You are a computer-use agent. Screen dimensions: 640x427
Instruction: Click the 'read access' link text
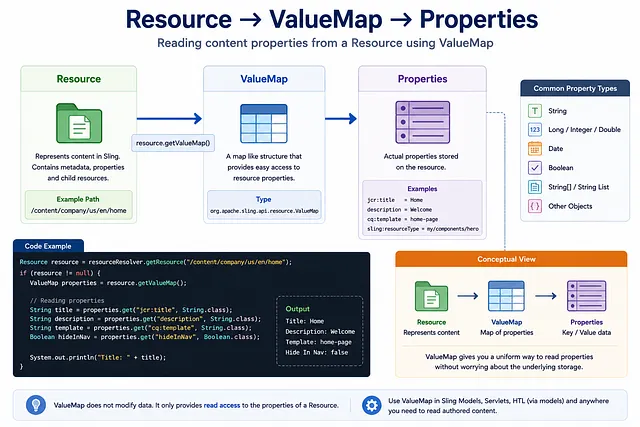pyautogui.click(x=222, y=405)
